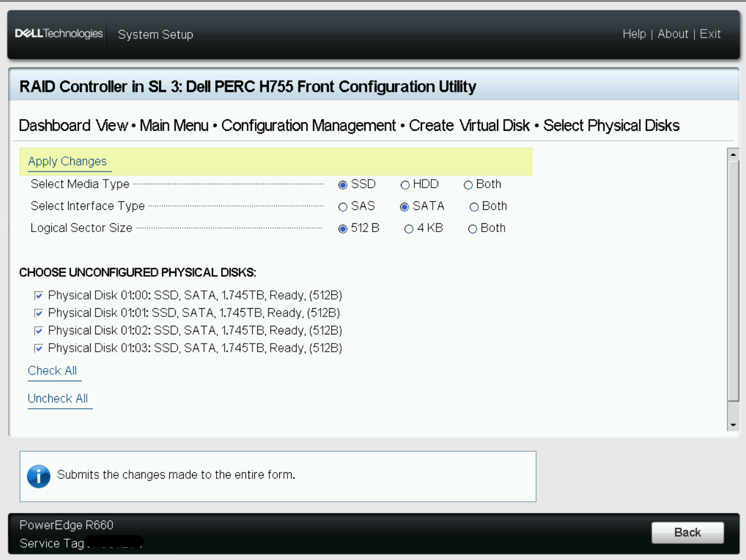
Task: Click the Service Tag text
Action: point(52,543)
